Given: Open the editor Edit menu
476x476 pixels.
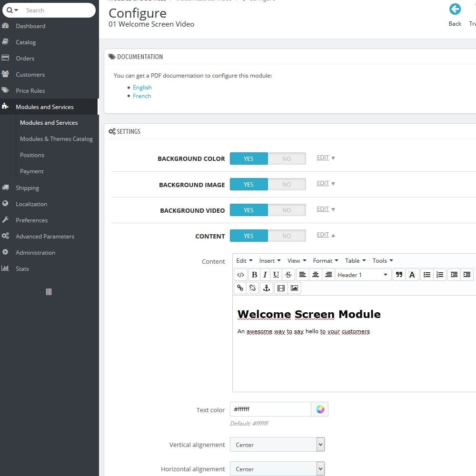Looking at the screenshot, I should (244, 261).
